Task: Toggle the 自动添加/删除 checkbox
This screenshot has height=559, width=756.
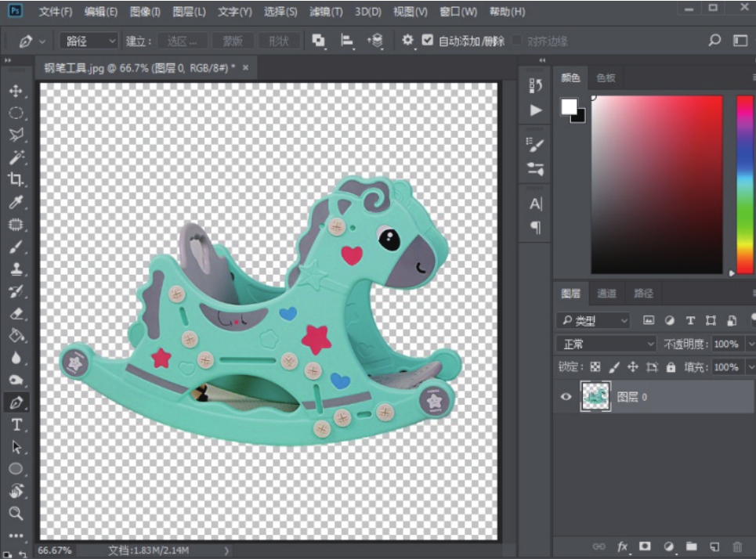Action: (428, 41)
